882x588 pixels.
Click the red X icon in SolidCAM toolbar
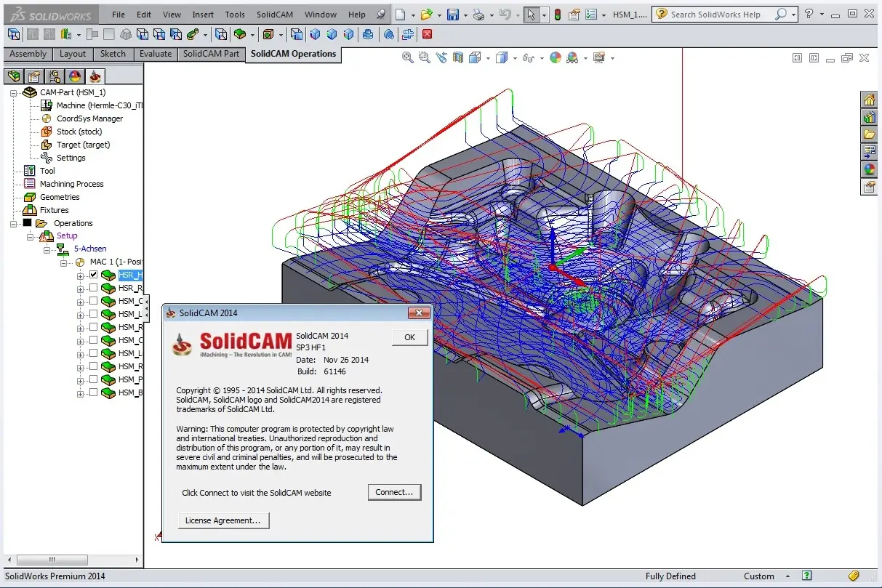427,34
